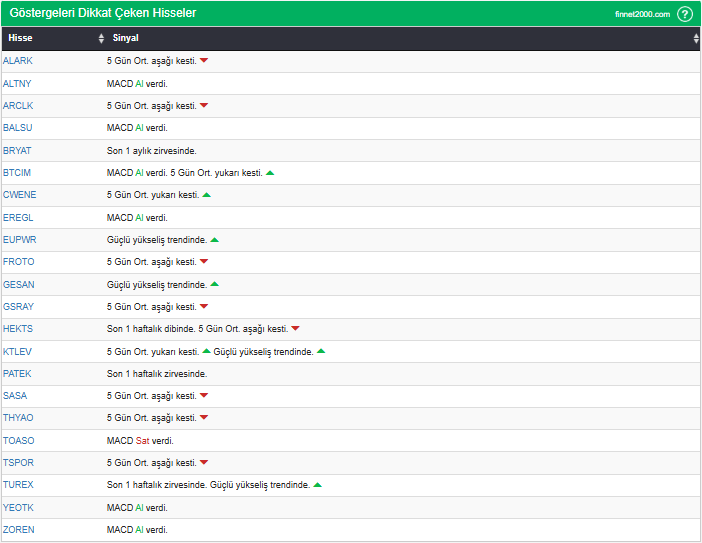Screen dimensions: 702x543
Task: Select the KTLEV ticker link
Action: pos(18,351)
